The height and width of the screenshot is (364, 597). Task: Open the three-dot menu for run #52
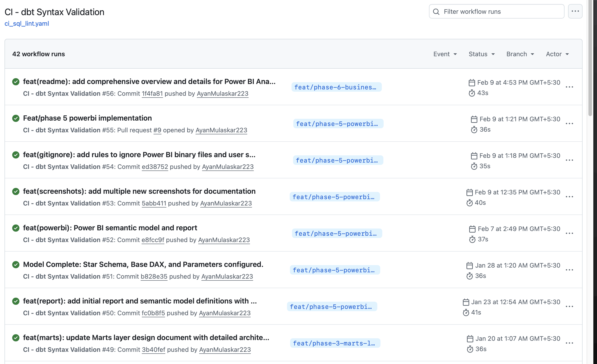(569, 233)
